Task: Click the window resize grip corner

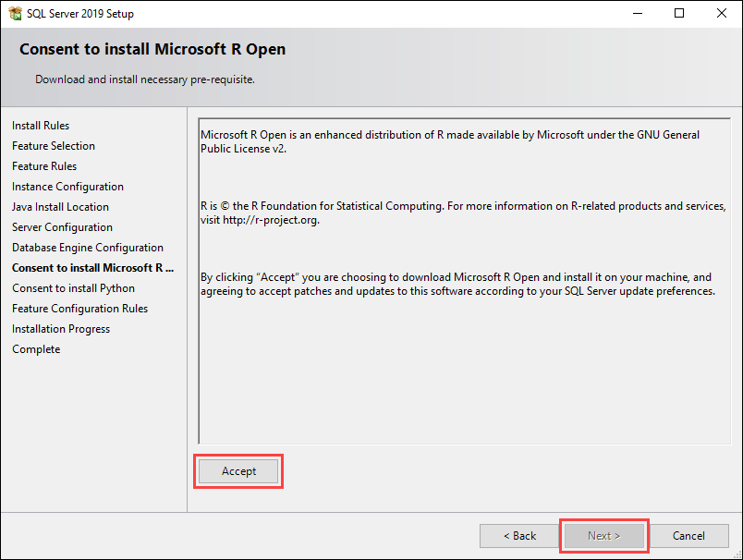Action: 737,554
